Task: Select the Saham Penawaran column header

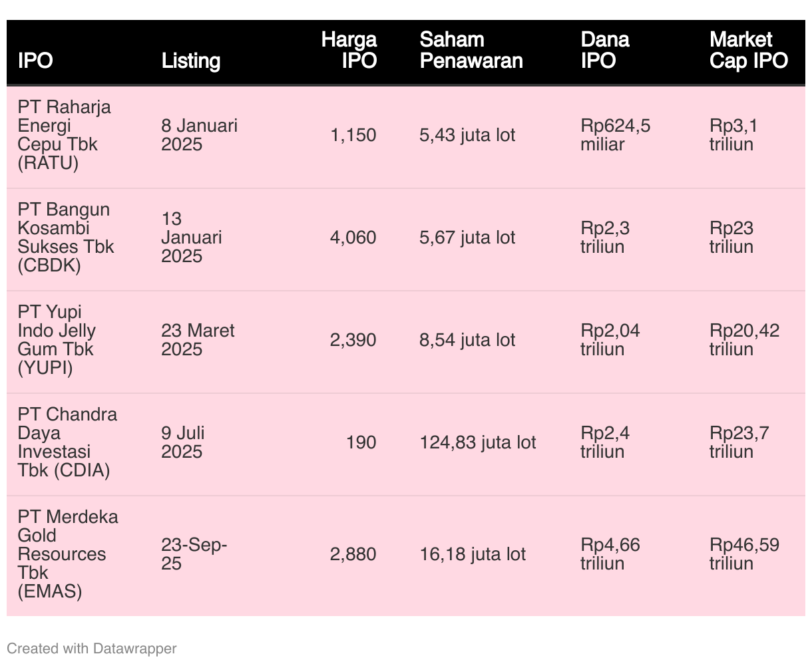Action: [471, 50]
